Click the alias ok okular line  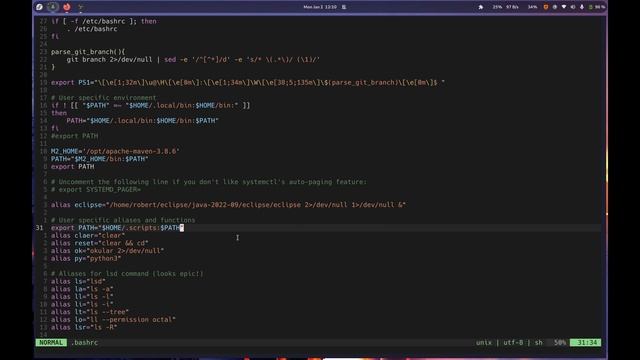click(107, 251)
